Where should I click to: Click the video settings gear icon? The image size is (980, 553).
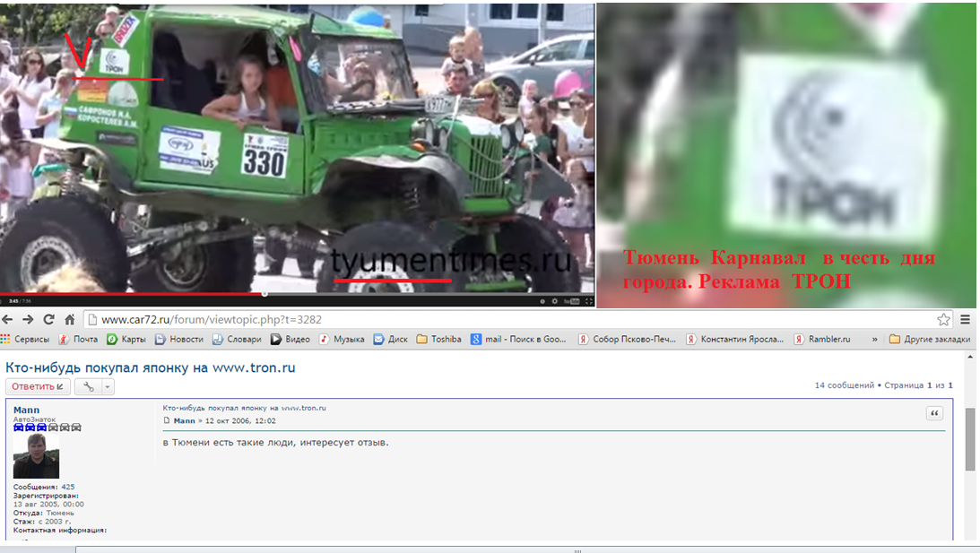(554, 301)
